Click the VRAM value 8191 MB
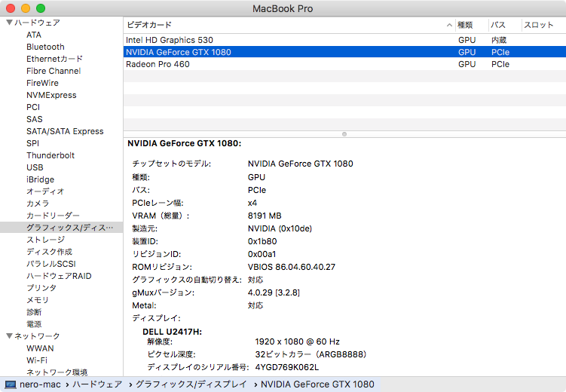The height and width of the screenshot is (392, 566). [265, 216]
